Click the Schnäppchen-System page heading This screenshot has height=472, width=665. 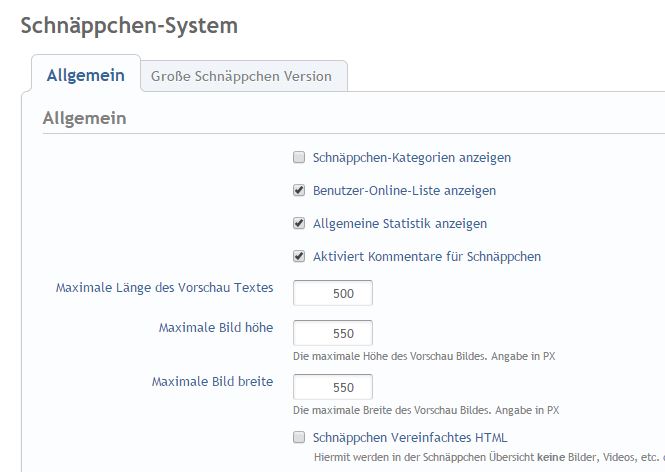pyautogui.click(x=129, y=24)
